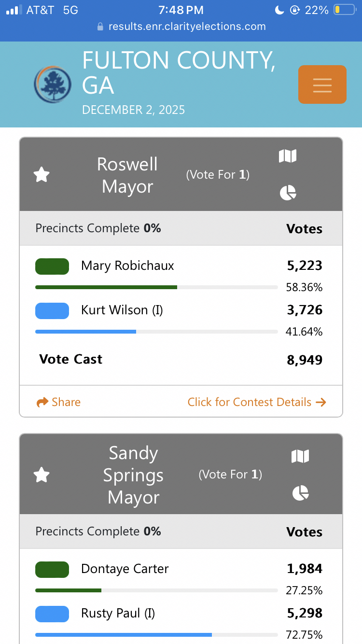Favorite the Roswell Mayor contest star
This screenshot has width=362, height=644.
coord(42,175)
